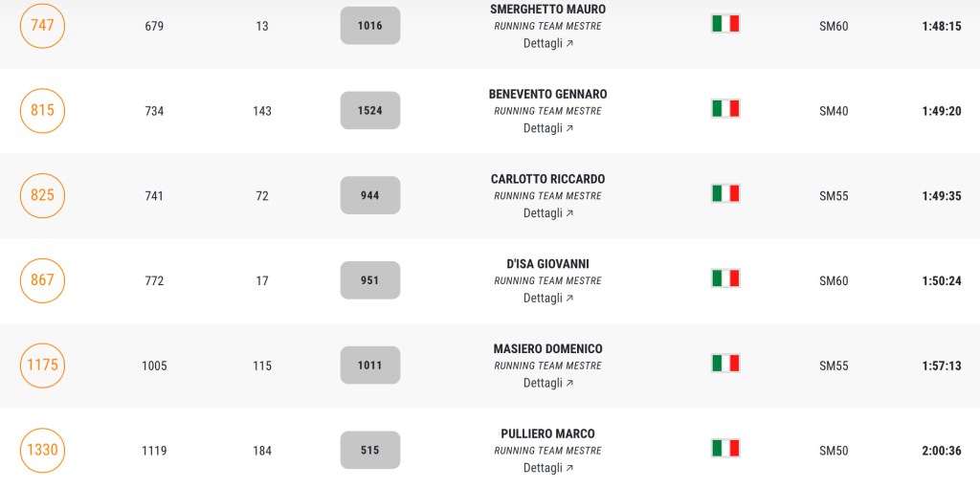Click Italian flag icon for Smerghetto Mauro
Viewport: 980px width, 488px height.
[725, 24]
